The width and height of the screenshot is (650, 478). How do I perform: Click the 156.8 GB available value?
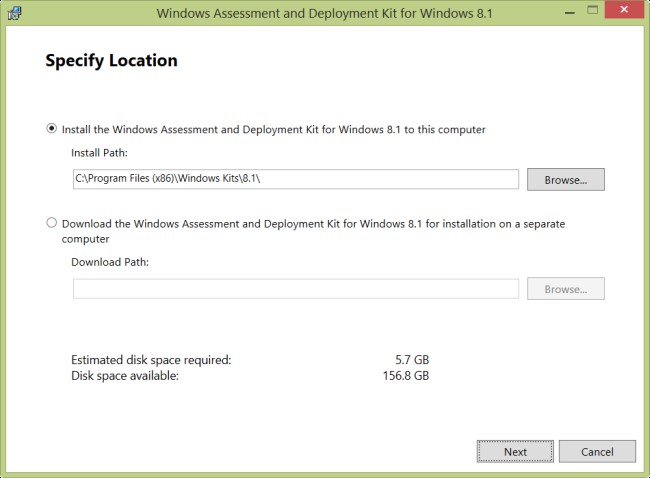coord(406,376)
